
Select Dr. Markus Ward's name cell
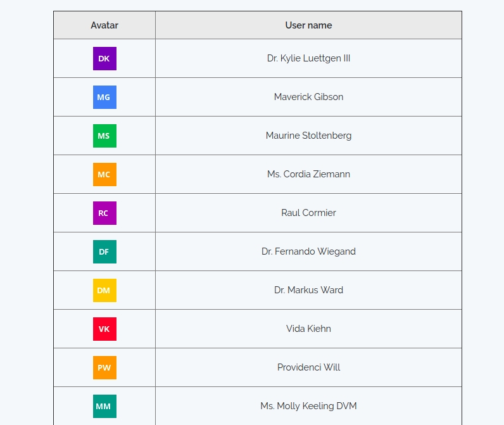[308, 290]
